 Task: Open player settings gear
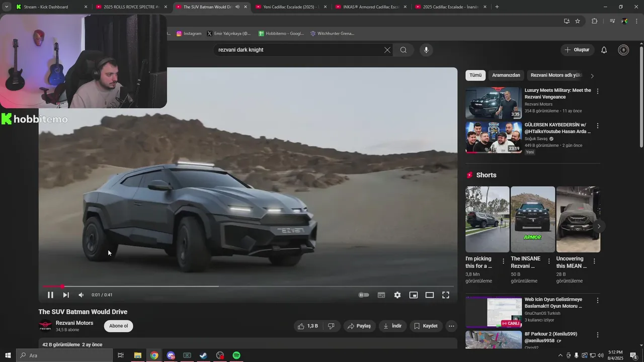(397, 295)
